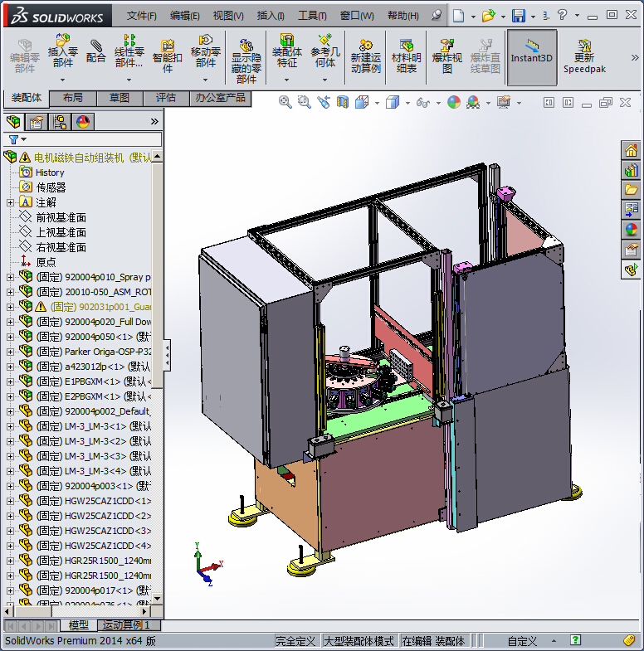644x651 pixels.
Task: Click the status bar help question icon
Action: [x=575, y=640]
